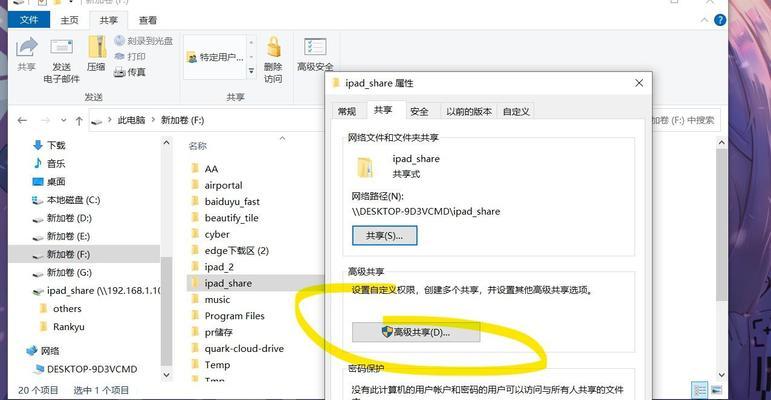Switch to the Security (安全) tab
The height and width of the screenshot is (400, 771).
pos(419,112)
